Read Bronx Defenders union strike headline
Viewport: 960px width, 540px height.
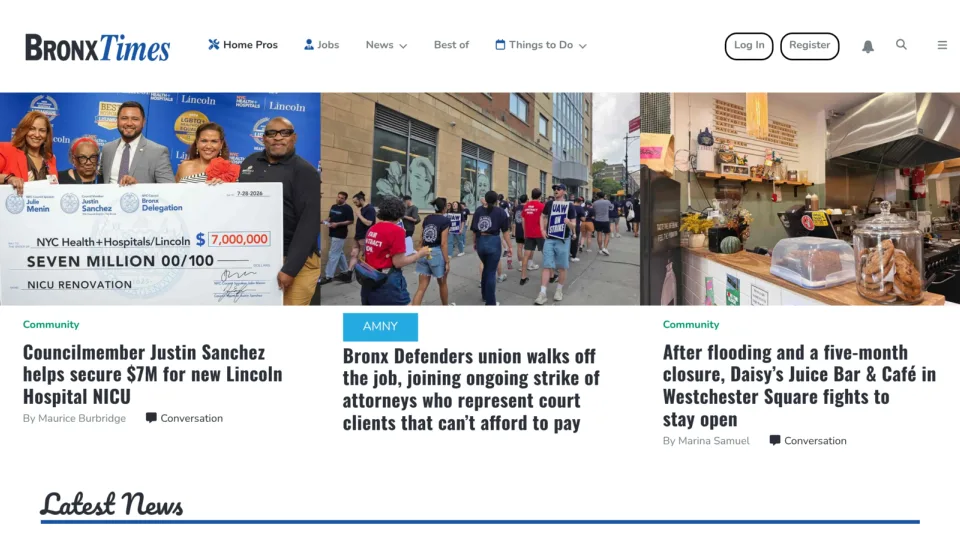(471, 389)
